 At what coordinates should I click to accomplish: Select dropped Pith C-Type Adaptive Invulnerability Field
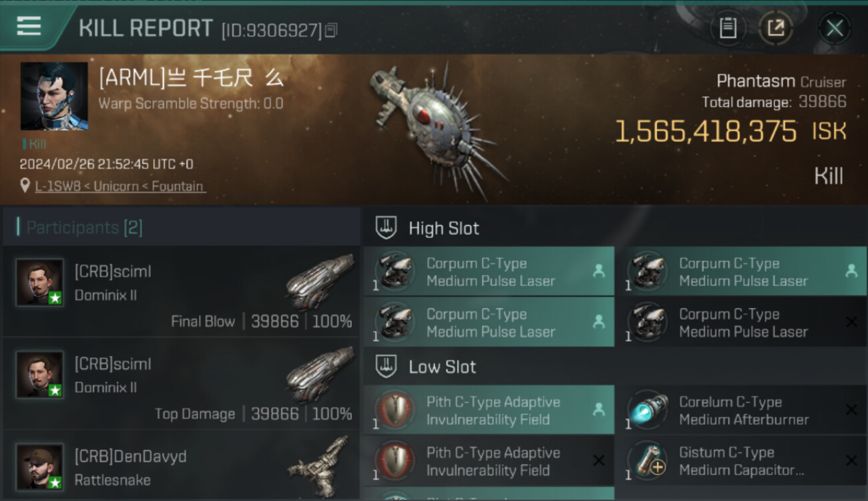(x=489, y=410)
